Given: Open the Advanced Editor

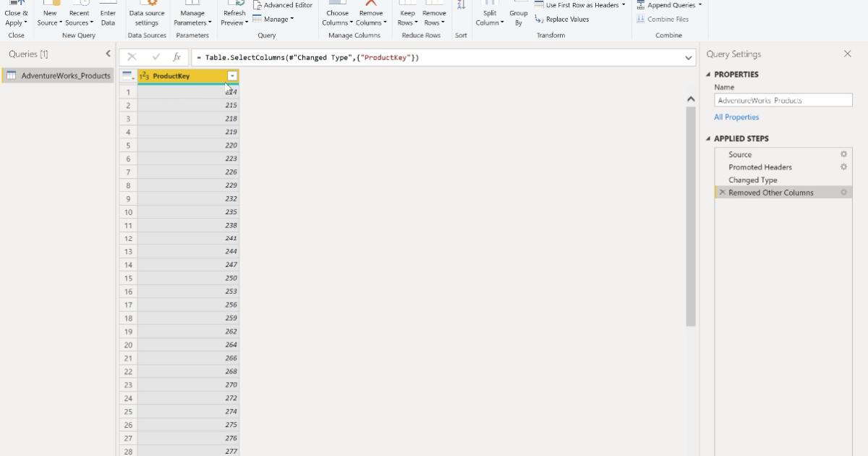Looking at the screenshot, I should [284, 4].
